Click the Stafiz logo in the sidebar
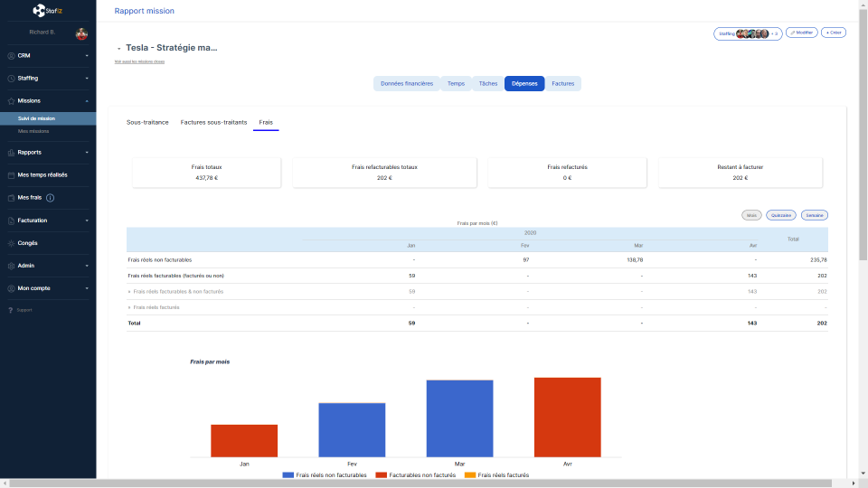Image resolution: width=868 pixels, height=488 pixels. pyautogui.click(x=48, y=11)
